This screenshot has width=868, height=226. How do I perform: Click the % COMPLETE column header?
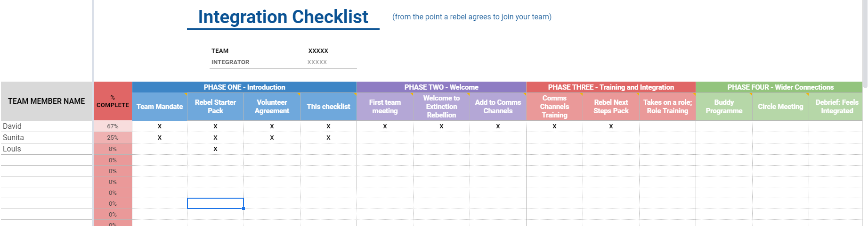point(113,101)
